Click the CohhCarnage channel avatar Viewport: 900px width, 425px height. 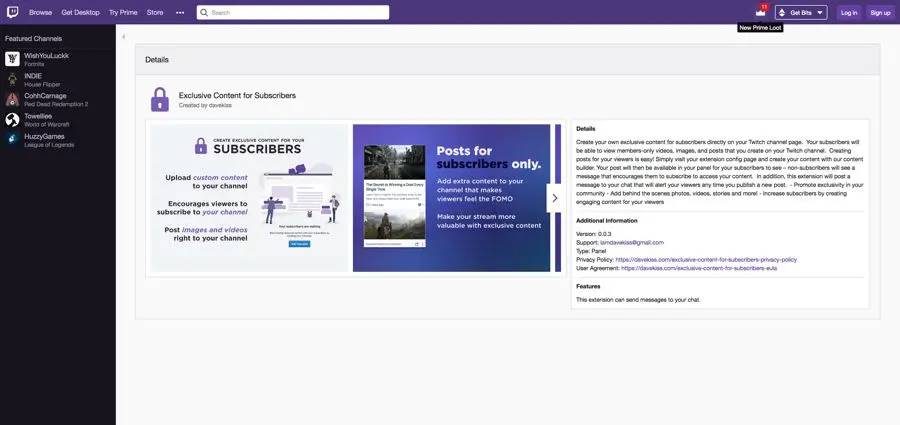tap(12, 99)
